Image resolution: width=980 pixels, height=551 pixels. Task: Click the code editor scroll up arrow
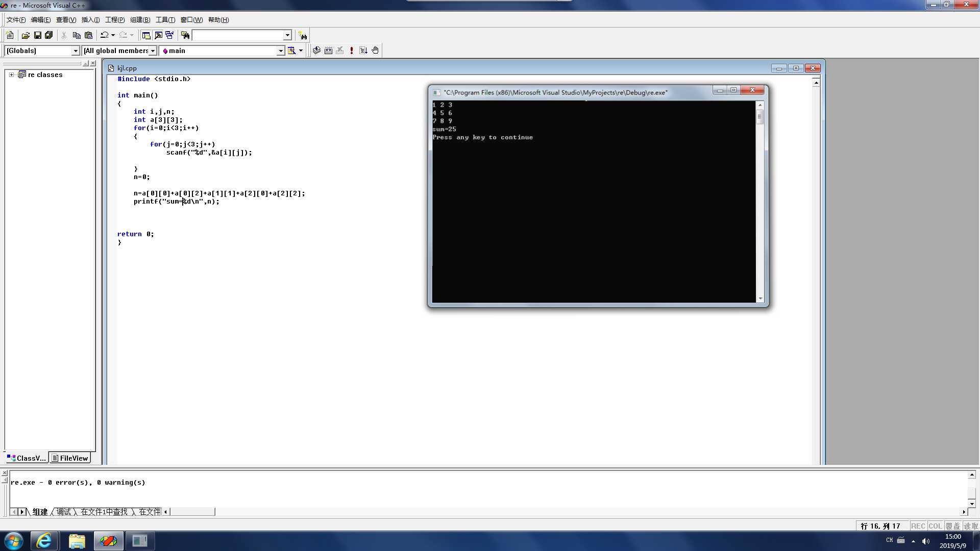coord(816,83)
